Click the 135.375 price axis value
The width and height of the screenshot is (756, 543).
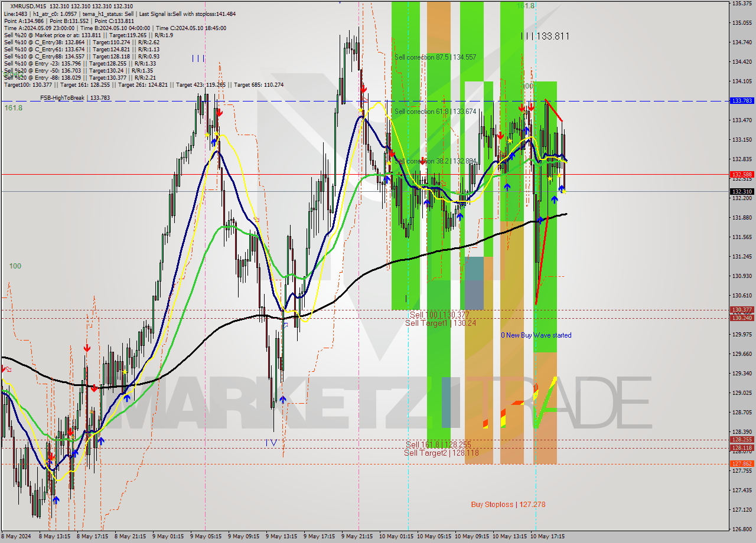(x=742, y=4)
